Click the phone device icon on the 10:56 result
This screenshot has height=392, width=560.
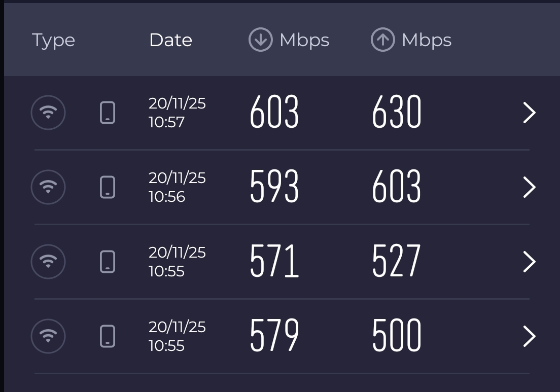(x=108, y=187)
